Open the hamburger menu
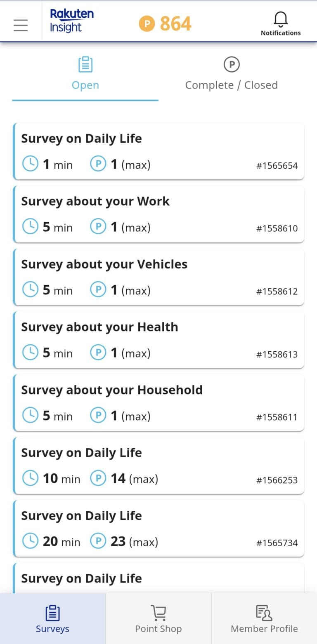 (21, 25)
